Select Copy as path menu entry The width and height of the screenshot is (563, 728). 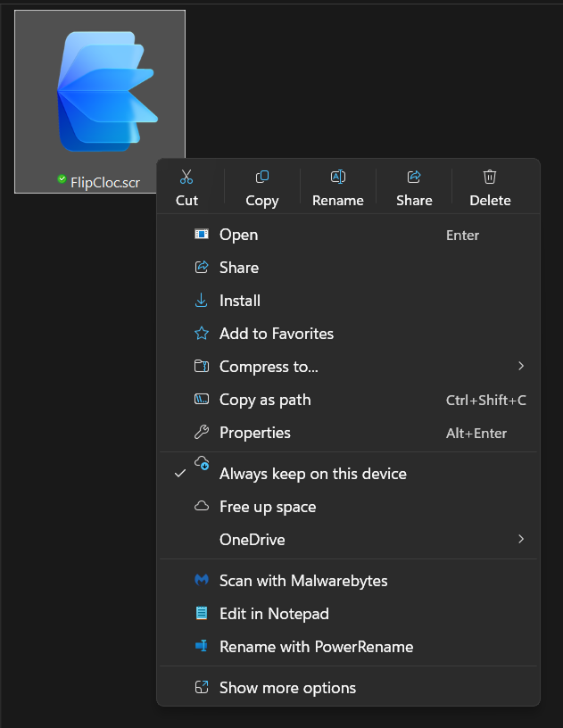click(x=348, y=400)
